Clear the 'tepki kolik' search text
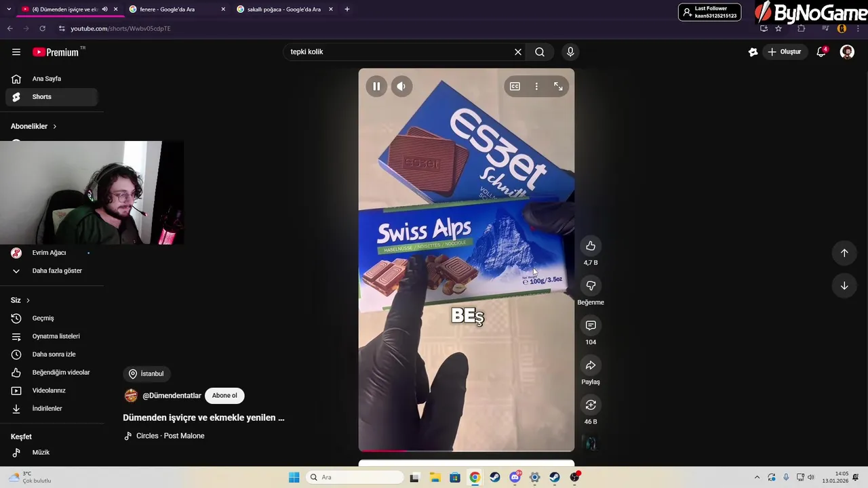The width and height of the screenshot is (868, 488). coord(518,52)
